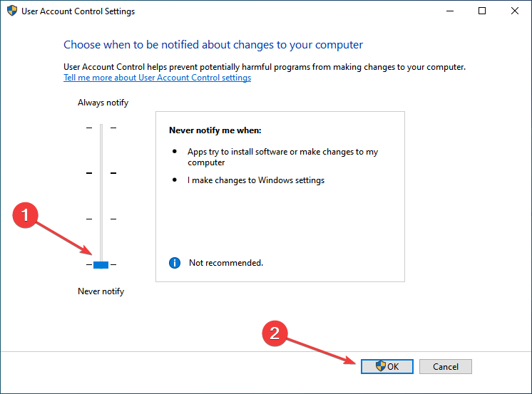Viewport: 532px width, 394px height.
Task: Click the 'Never notify me when:' heading
Action: click(215, 130)
